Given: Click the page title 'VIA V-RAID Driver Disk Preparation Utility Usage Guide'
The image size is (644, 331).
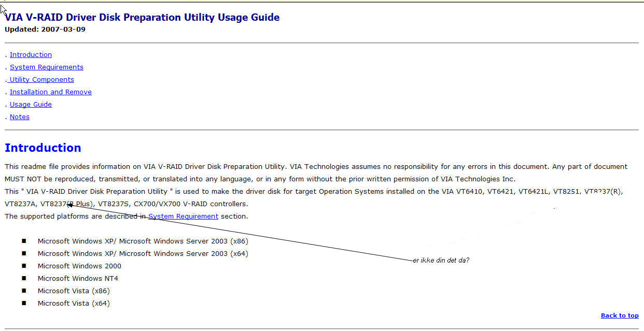Looking at the screenshot, I should point(142,17).
